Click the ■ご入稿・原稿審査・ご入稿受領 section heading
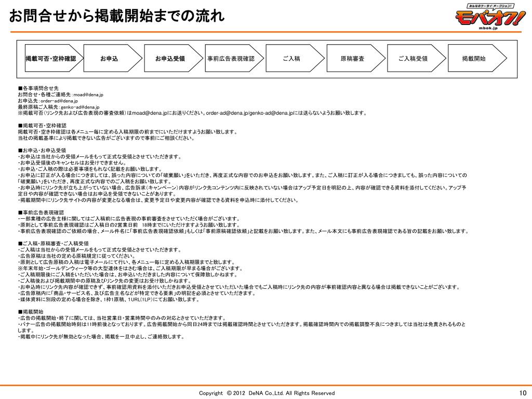The height and width of the screenshot is (399, 532). (x=54, y=244)
